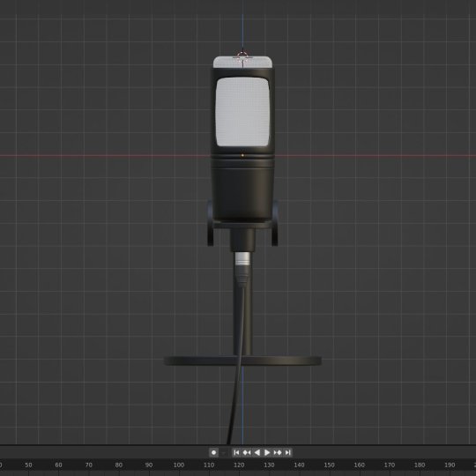Go to the next keyframe
The image size is (476, 476).
(278, 452)
